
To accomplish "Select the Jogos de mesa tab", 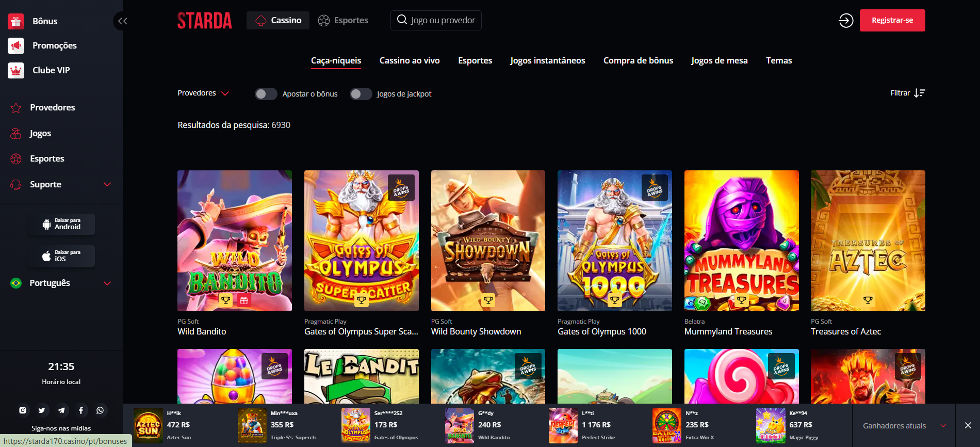I will point(720,60).
